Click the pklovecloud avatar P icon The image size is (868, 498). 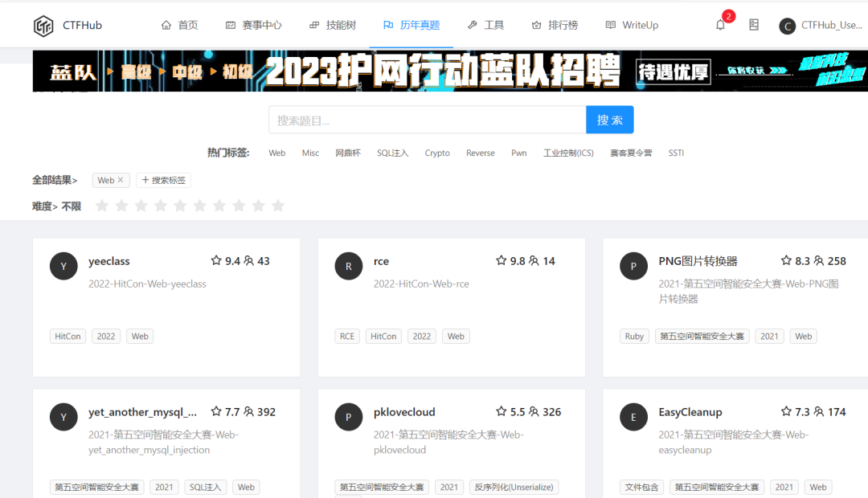coord(349,417)
